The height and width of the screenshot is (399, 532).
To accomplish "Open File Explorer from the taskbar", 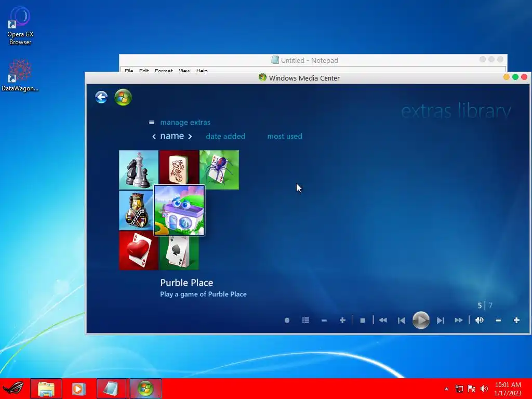I will 46,389.
